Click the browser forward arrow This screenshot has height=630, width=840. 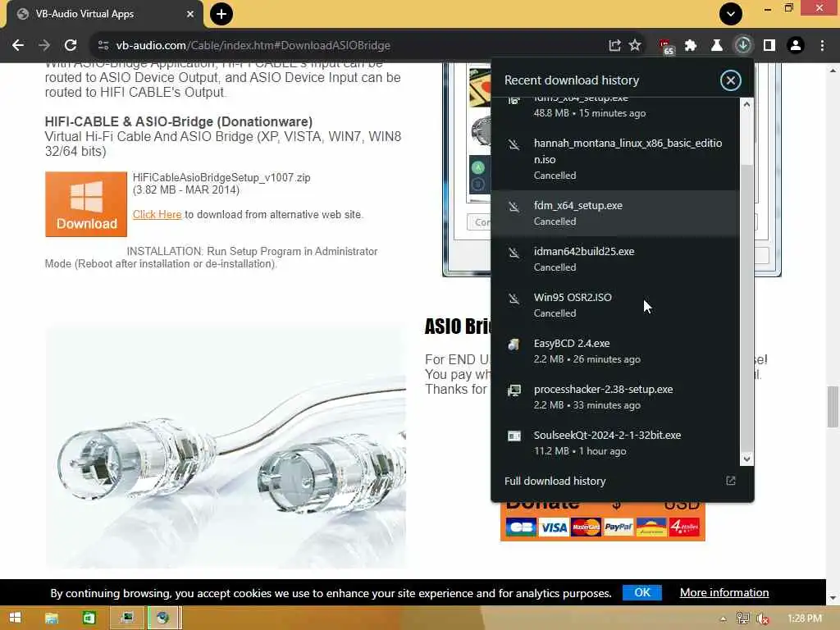[44, 46]
